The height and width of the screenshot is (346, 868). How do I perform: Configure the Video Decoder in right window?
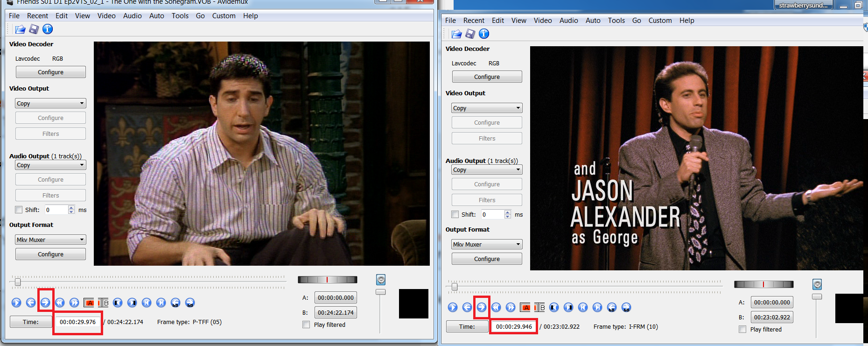[x=487, y=77]
